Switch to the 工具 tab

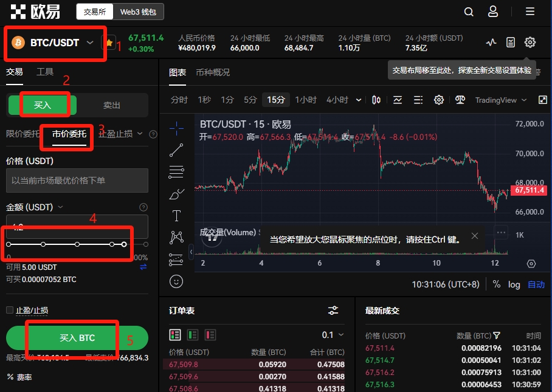45,72
